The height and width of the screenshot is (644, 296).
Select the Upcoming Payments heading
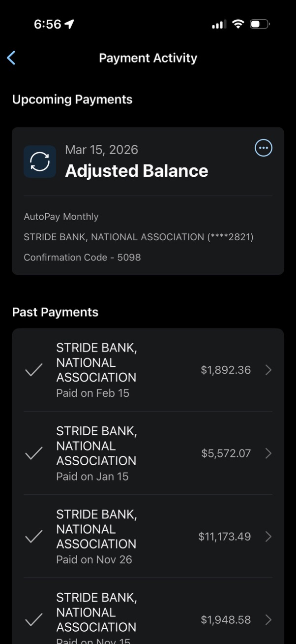72,99
